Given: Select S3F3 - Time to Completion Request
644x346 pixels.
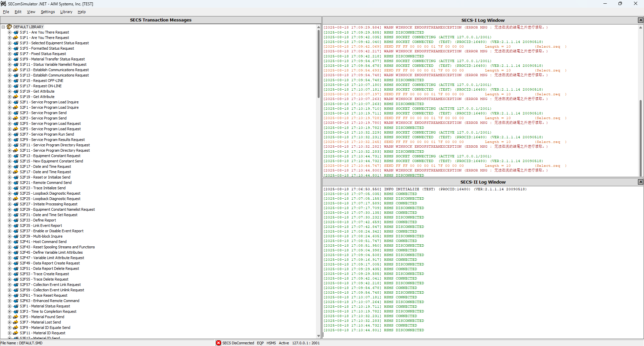Looking at the screenshot, I should click(48, 311).
